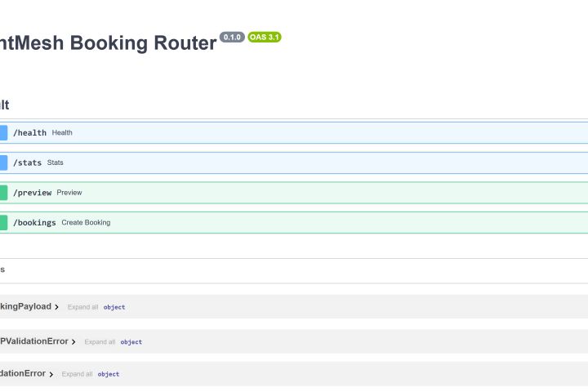Open the /preview endpoint path

click(x=32, y=193)
